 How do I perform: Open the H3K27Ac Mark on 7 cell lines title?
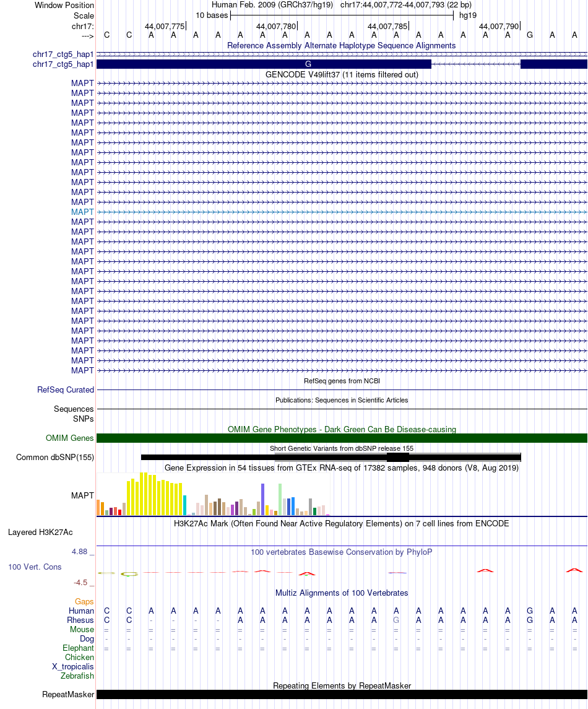342,524
